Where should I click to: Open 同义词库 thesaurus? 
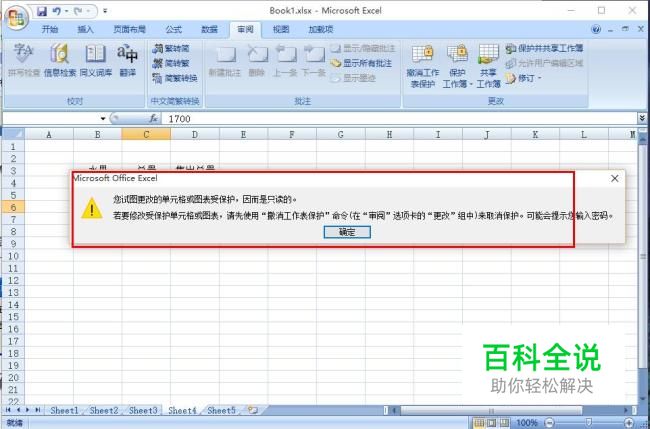(x=96, y=60)
